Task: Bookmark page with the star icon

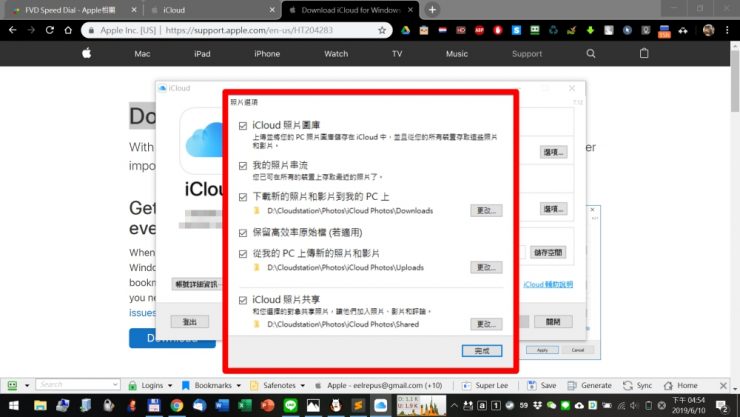Action: tap(382, 30)
